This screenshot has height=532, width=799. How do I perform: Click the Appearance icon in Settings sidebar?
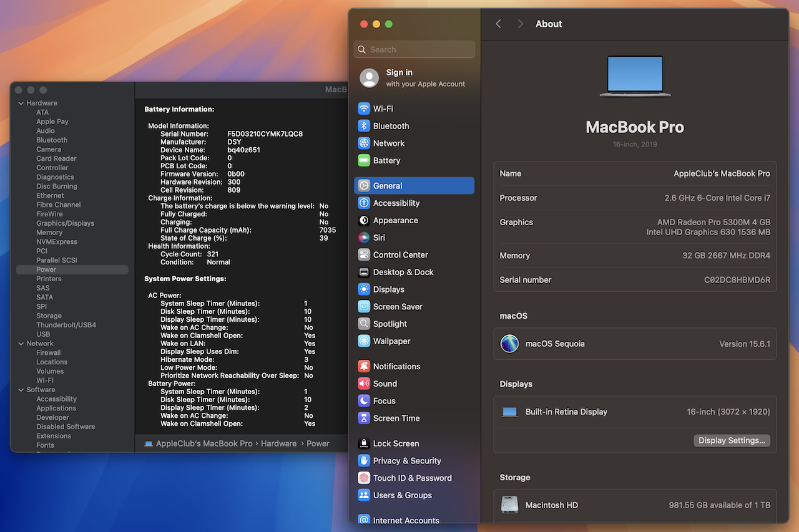(x=364, y=220)
